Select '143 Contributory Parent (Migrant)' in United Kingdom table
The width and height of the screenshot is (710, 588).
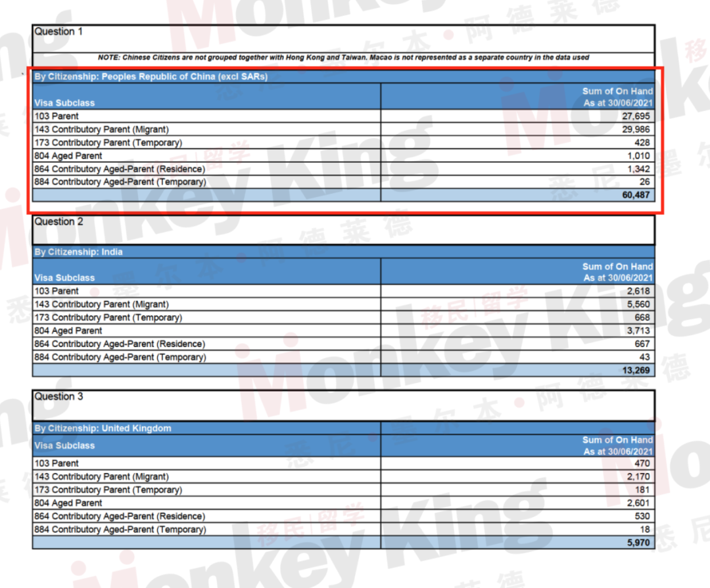coord(101,477)
